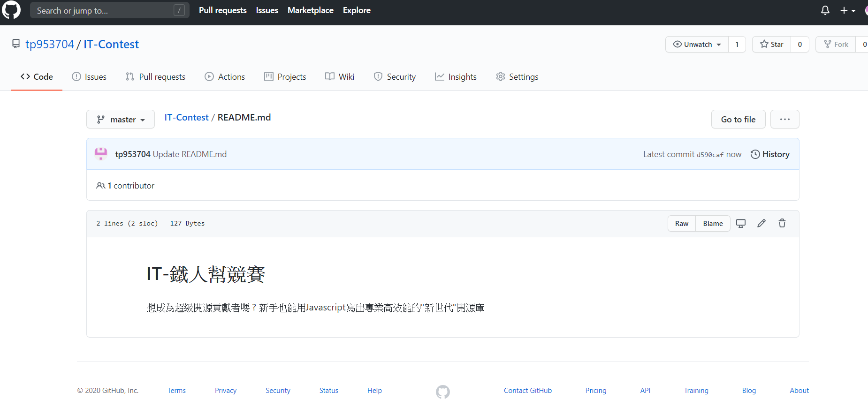Open the plus create-new menu
Viewport: 868px width, 415px height.
pyautogui.click(x=848, y=10)
